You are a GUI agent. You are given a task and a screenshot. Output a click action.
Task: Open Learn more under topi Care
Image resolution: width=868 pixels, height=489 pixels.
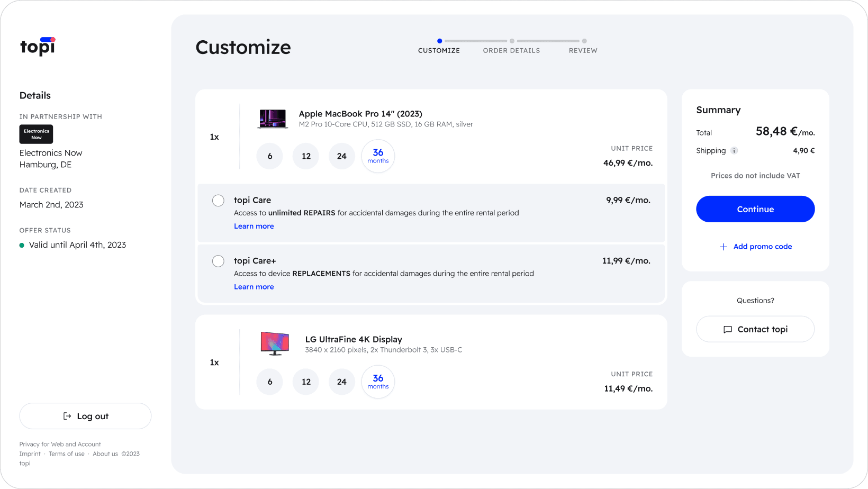(x=254, y=226)
